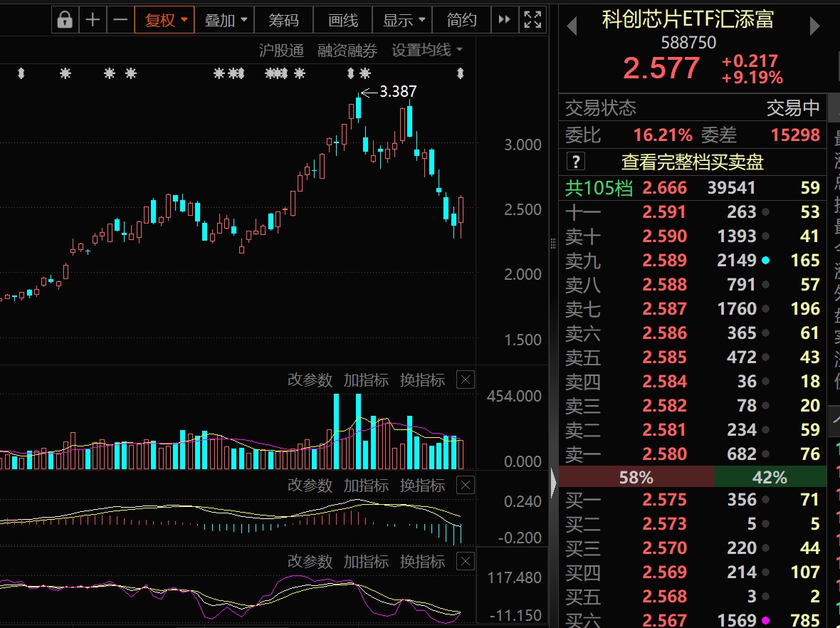The height and width of the screenshot is (628, 840).
Task: Select the 画线 drawing tool button
Action: point(342,21)
